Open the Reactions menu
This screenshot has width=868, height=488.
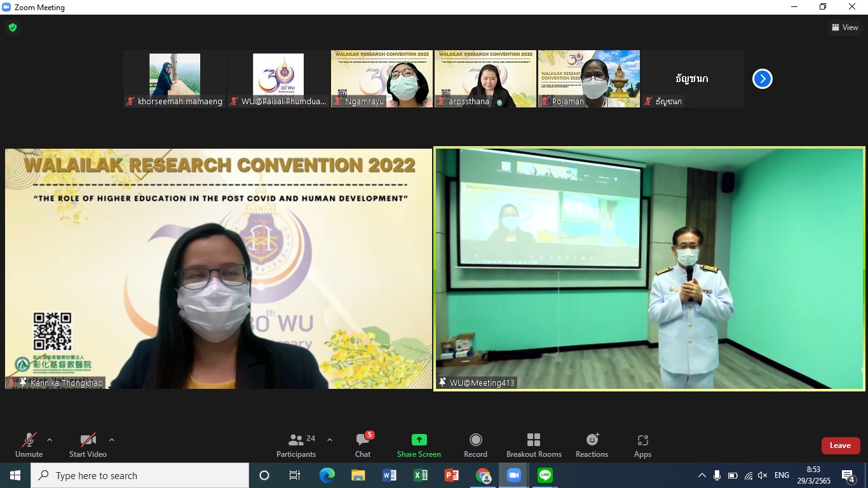(x=592, y=445)
